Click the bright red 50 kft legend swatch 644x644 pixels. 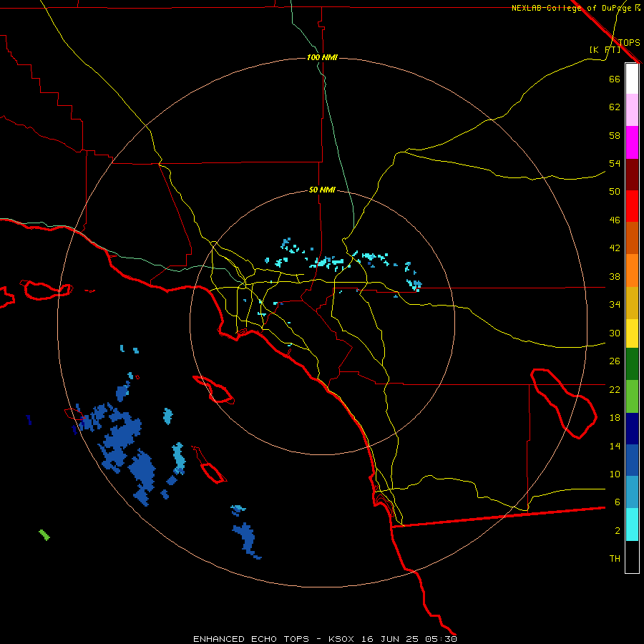(632, 206)
